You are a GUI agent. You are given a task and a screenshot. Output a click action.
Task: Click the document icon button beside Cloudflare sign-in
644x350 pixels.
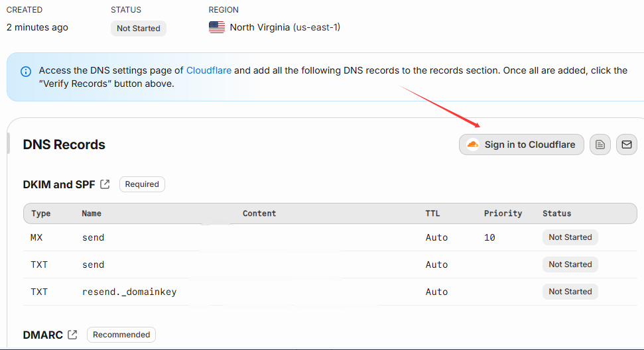click(x=600, y=145)
